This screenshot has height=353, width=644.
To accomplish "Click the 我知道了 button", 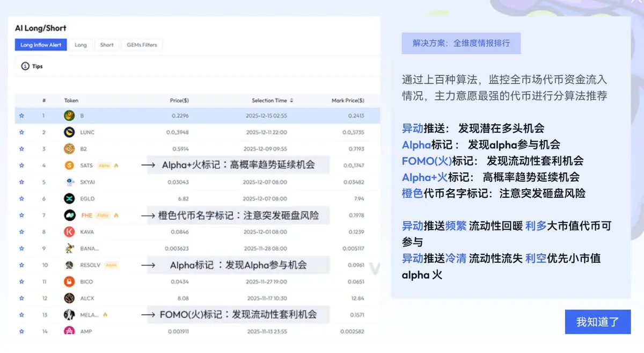I will (598, 322).
